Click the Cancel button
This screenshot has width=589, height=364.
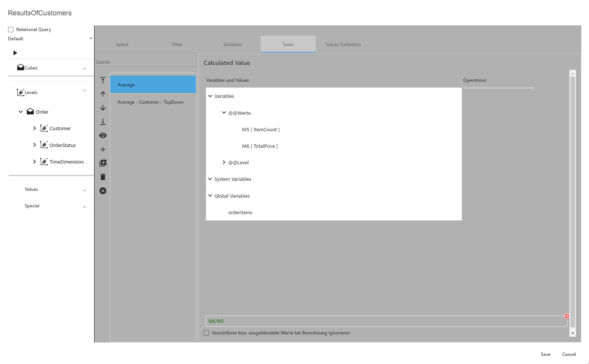(x=569, y=354)
